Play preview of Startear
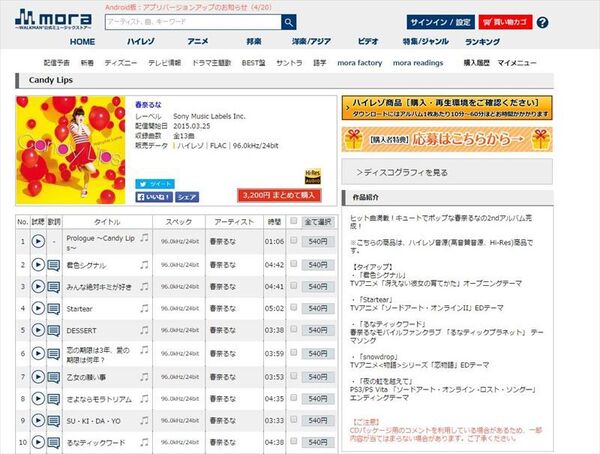 click(38, 308)
